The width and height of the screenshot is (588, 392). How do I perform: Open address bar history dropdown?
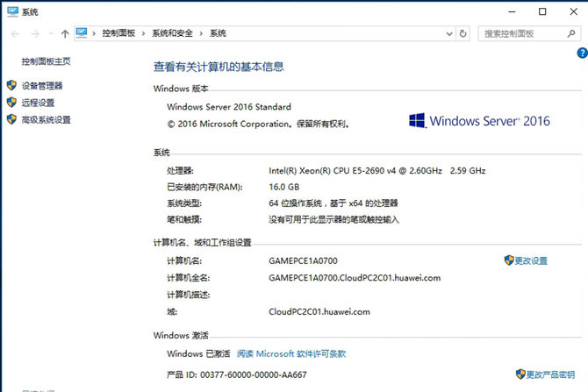click(449, 33)
